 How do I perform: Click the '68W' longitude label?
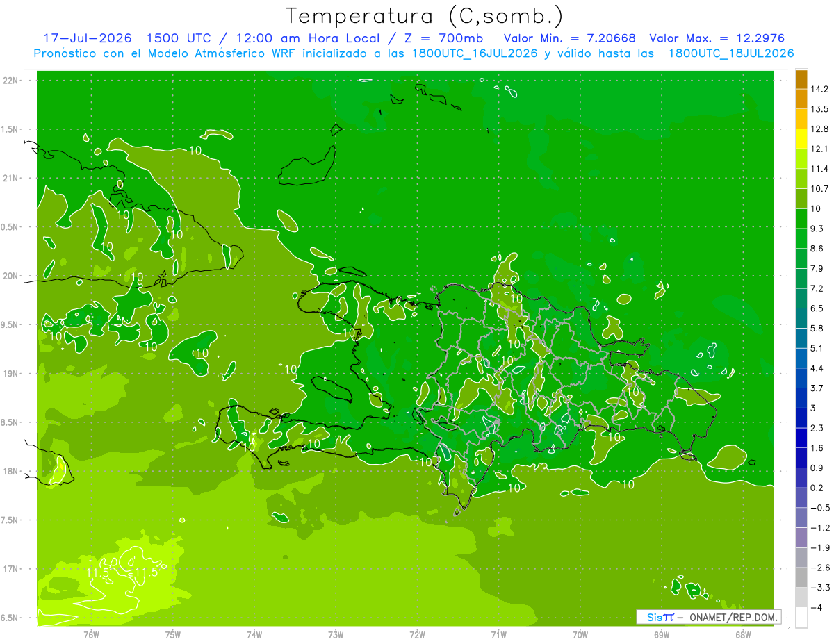point(743,635)
